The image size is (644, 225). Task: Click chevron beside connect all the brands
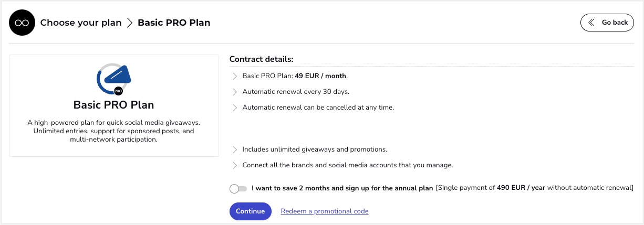click(x=235, y=165)
